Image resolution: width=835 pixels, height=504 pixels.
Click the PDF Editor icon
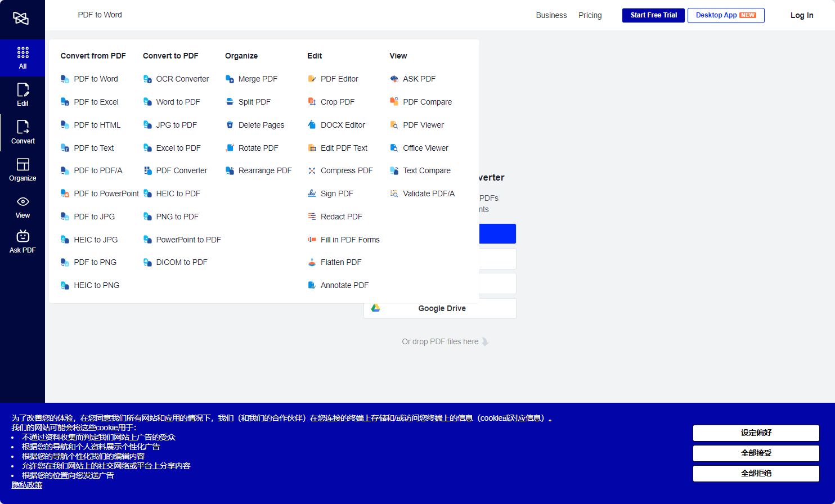coord(312,79)
